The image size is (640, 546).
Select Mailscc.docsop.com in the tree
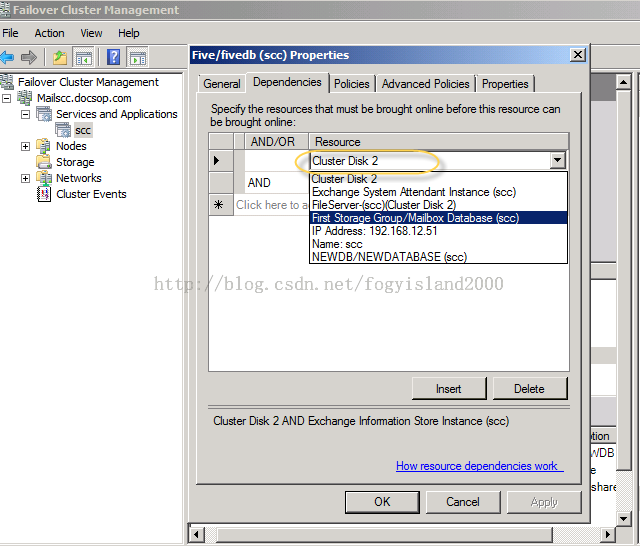[84, 98]
